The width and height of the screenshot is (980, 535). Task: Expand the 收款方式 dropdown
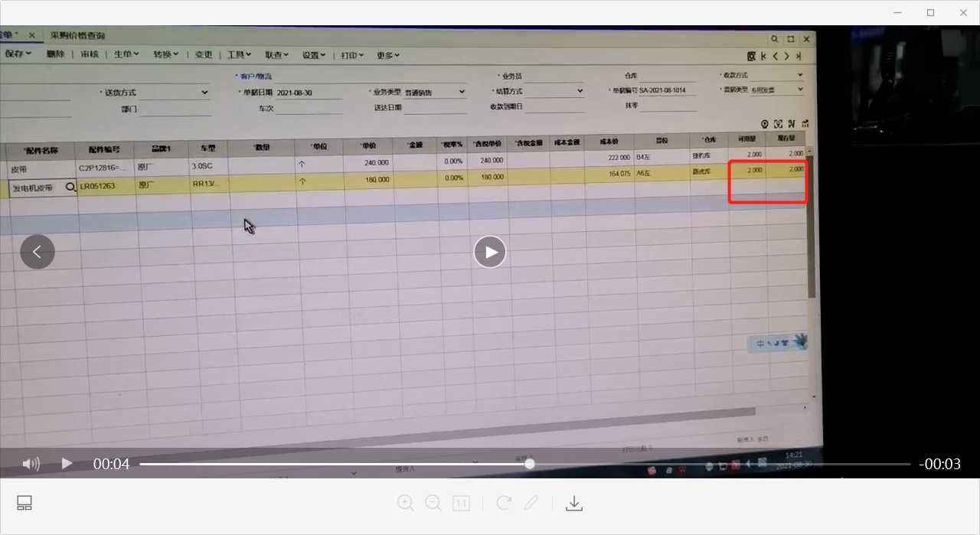[x=800, y=75]
